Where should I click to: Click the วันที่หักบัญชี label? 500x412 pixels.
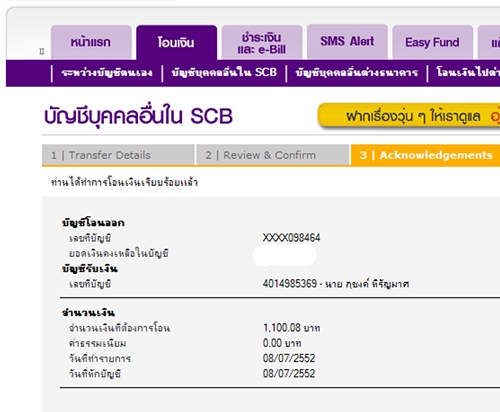point(95,374)
